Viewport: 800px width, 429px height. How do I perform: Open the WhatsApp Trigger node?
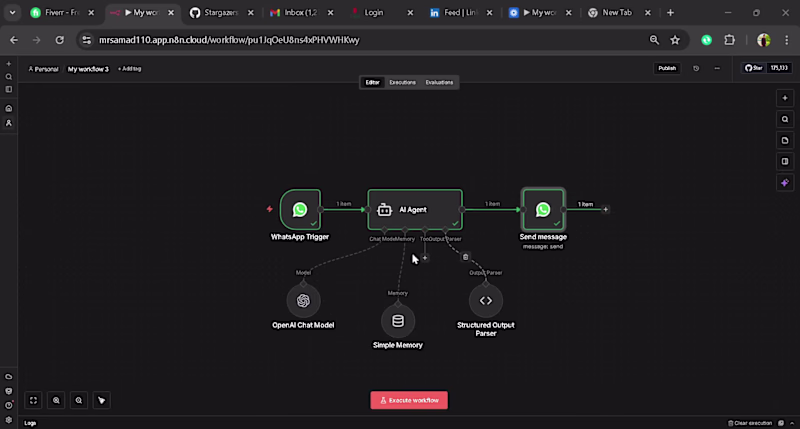300,210
